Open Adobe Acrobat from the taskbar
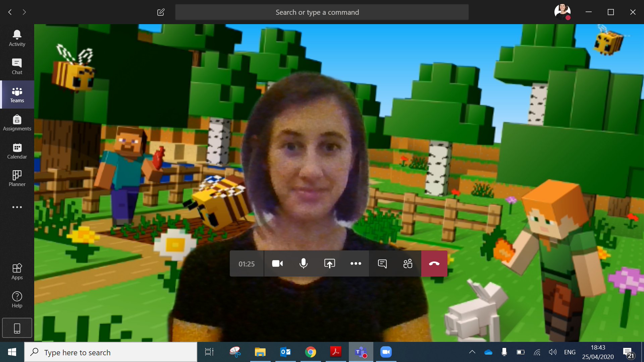The height and width of the screenshot is (362, 644). [336, 352]
